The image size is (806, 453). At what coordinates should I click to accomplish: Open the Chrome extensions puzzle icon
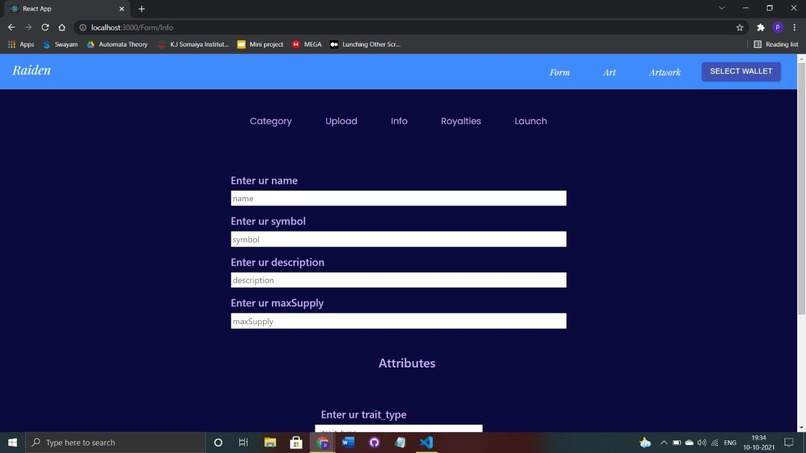coord(761,28)
